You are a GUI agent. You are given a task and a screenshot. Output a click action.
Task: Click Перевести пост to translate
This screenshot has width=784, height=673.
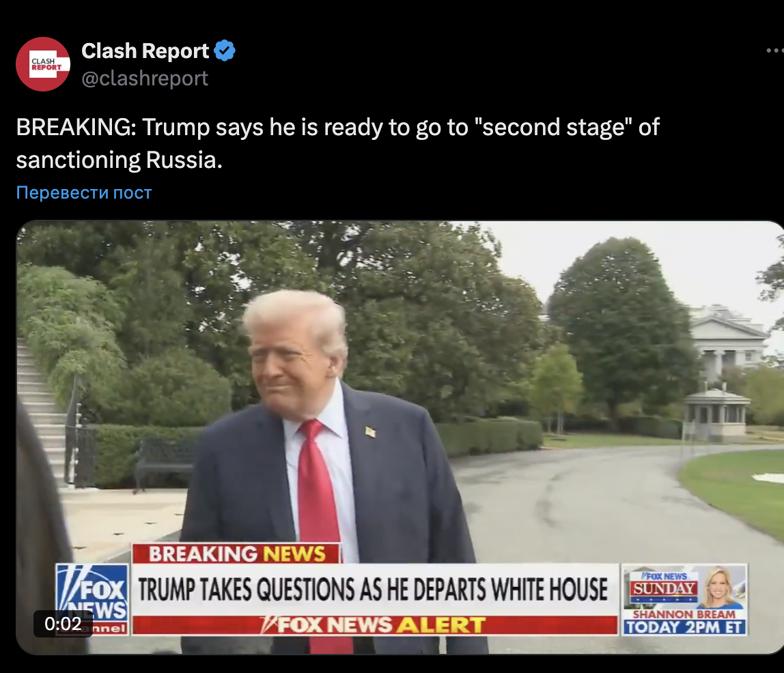point(83,192)
